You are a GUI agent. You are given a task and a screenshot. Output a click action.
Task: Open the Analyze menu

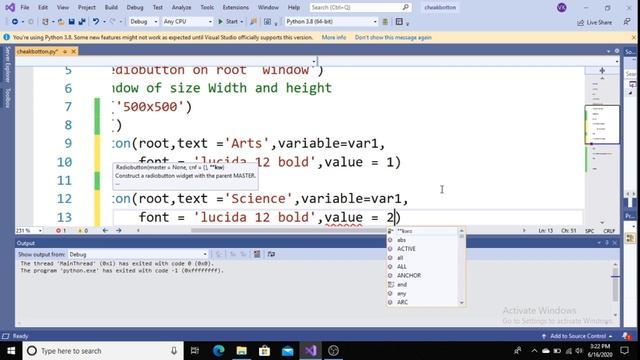click(x=182, y=7)
